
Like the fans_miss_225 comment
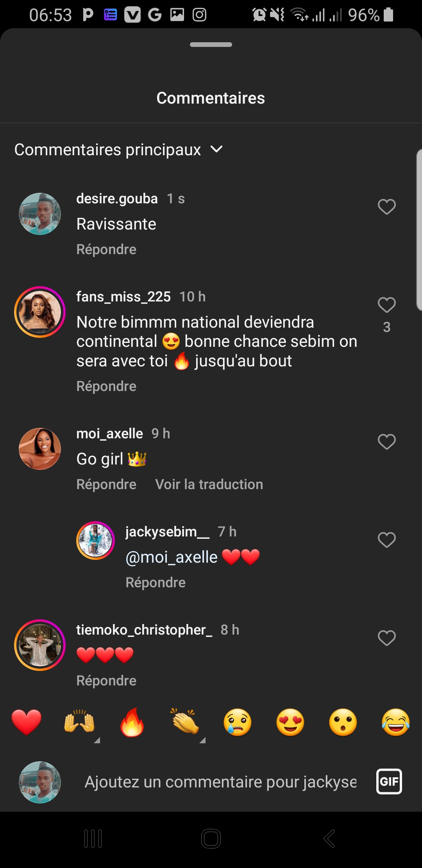(386, 305)
